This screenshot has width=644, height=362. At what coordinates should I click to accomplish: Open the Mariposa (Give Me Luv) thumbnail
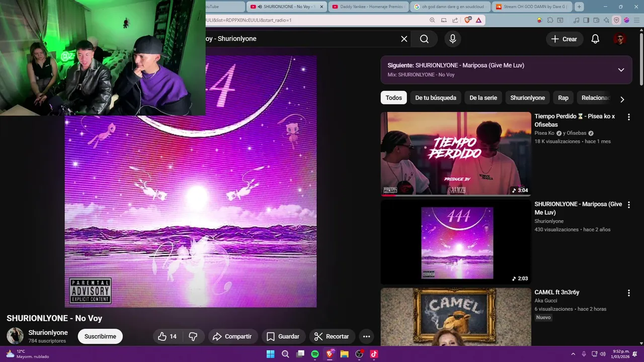click(x=456, y=243)
